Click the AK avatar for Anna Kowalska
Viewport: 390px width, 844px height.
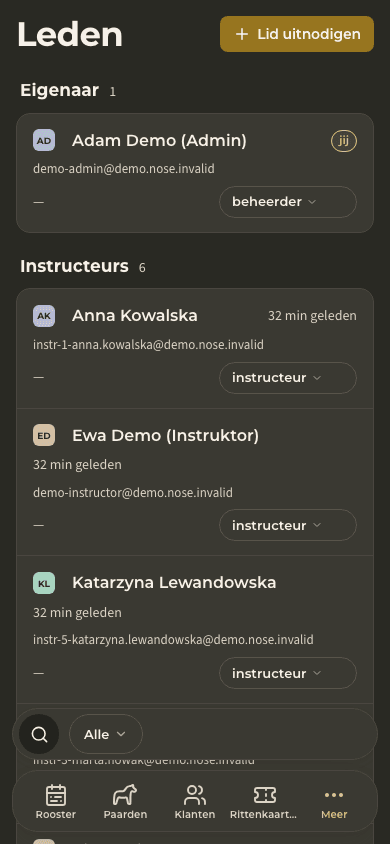click(44, 316)
